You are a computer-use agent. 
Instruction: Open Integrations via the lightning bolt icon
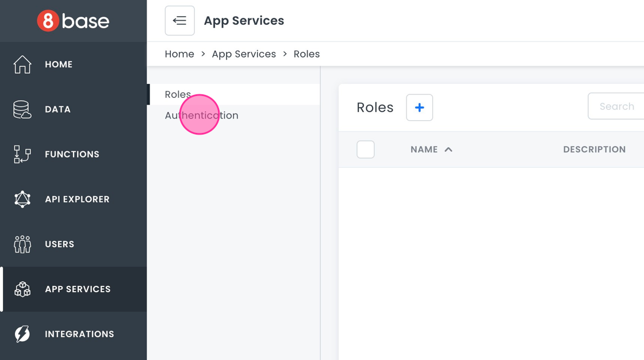tap(22, 334)
